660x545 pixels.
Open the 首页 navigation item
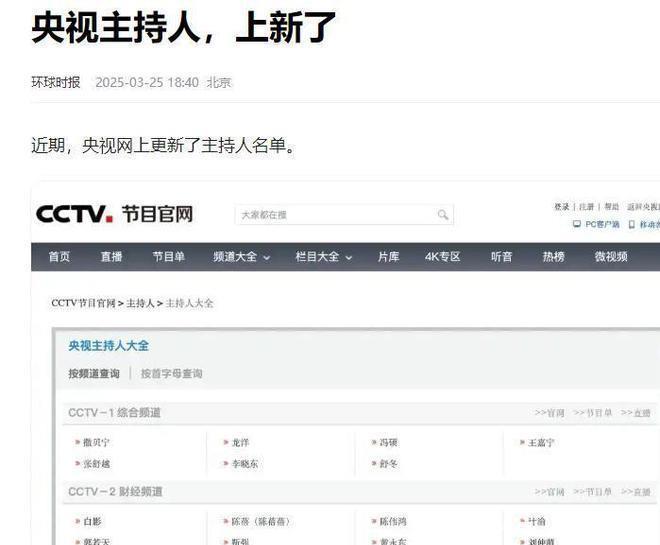[60, 257]
